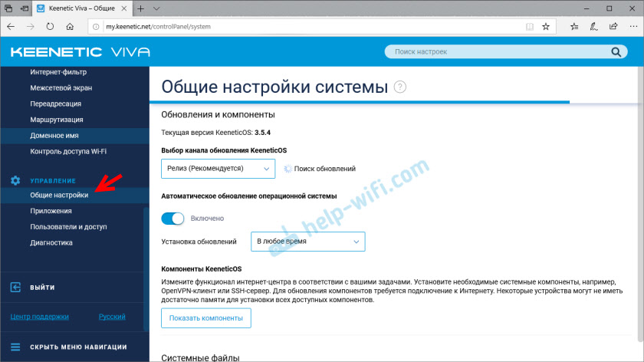
Task: Open the site info icon in the address bar
Action: 96,27
